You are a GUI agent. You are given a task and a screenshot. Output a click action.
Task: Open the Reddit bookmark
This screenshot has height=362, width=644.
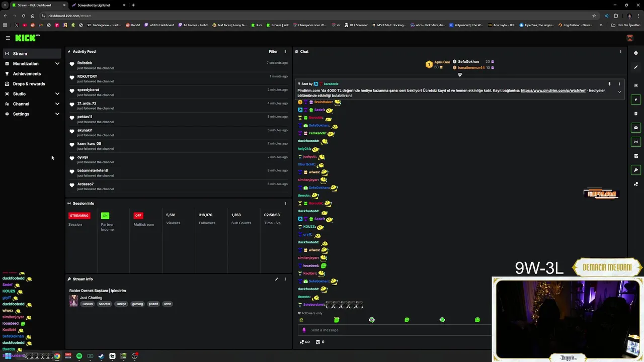[x=133, y=25]
